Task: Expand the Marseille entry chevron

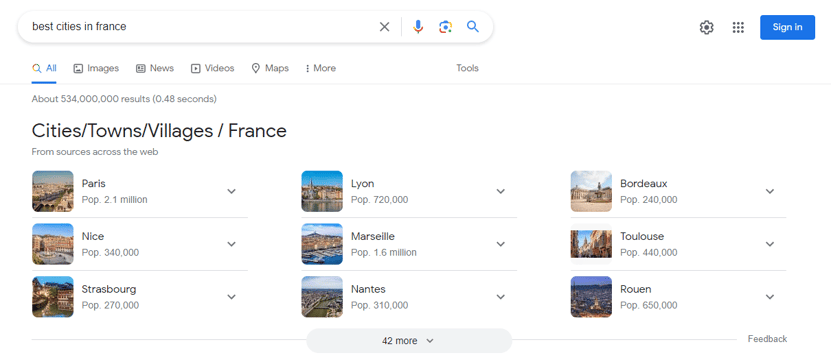Action: coord(501,244)
